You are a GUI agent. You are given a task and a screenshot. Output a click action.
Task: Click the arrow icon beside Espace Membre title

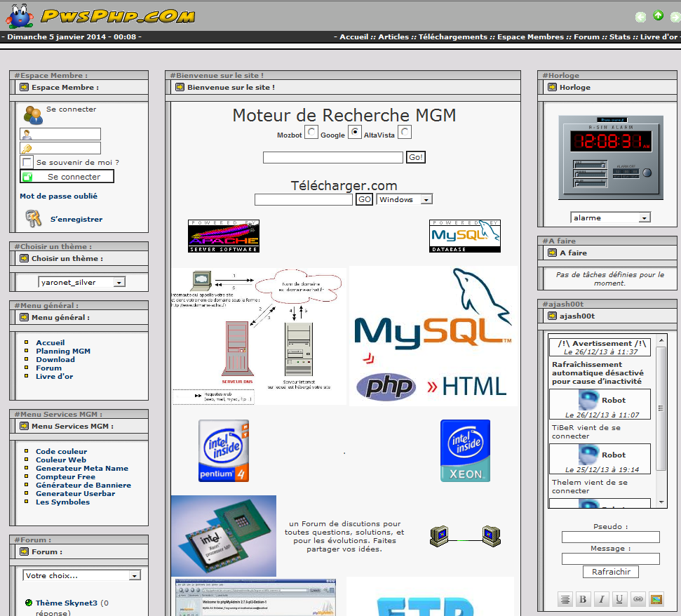click(x=25, y=87)
